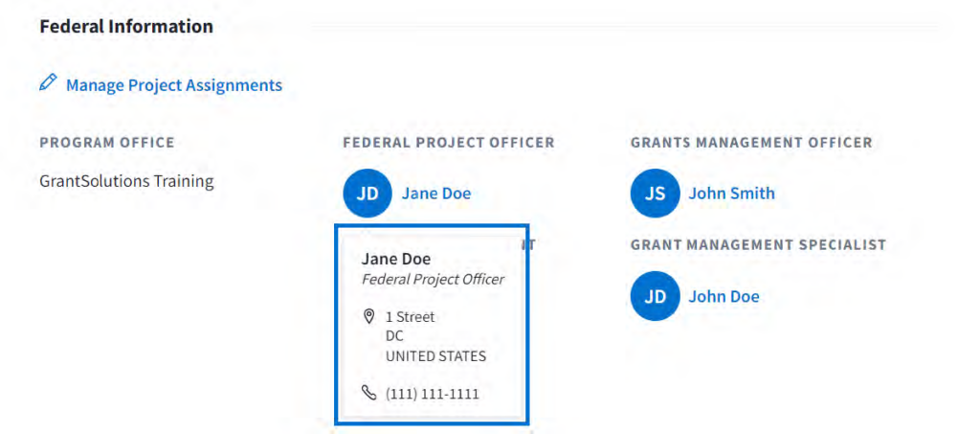980x434 pixels.
Task: Click the location pin icon in the contact card
Action: (x=368, y=316)
